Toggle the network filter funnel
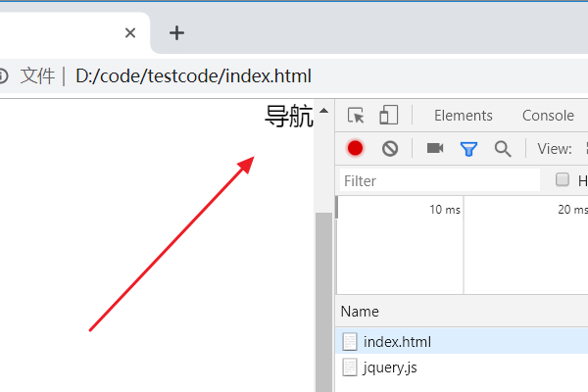588x392 pixels. pyautogui.click(x=468, y=149)
